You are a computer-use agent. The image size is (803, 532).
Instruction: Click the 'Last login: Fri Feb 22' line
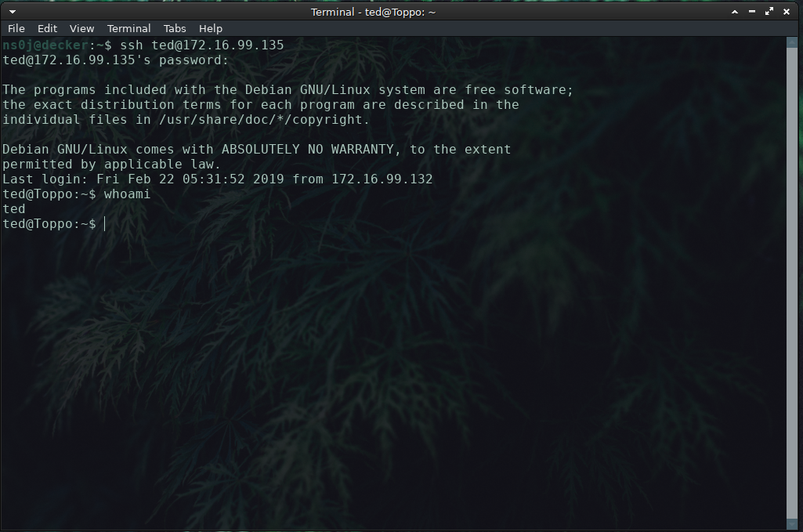[218, 179]
